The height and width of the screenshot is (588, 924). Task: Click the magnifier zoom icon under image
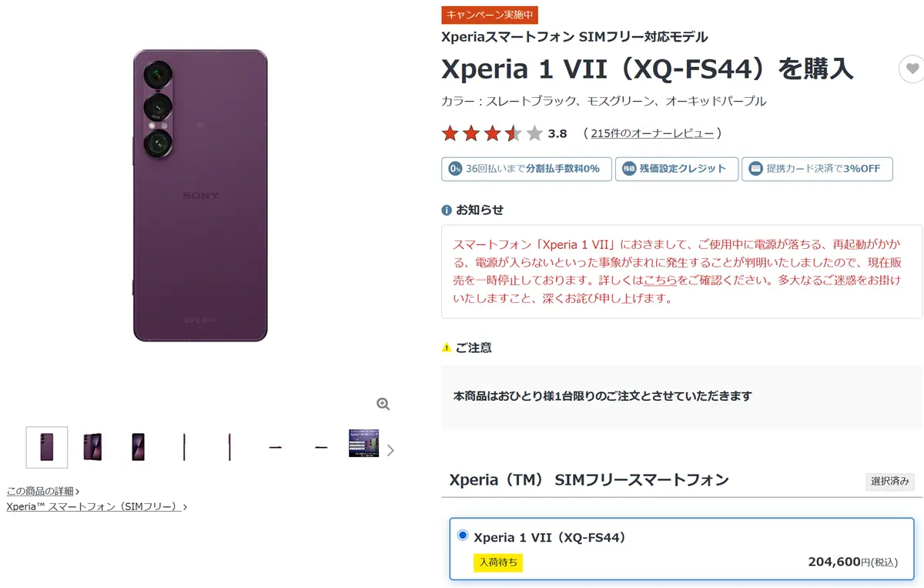(383, 404)
